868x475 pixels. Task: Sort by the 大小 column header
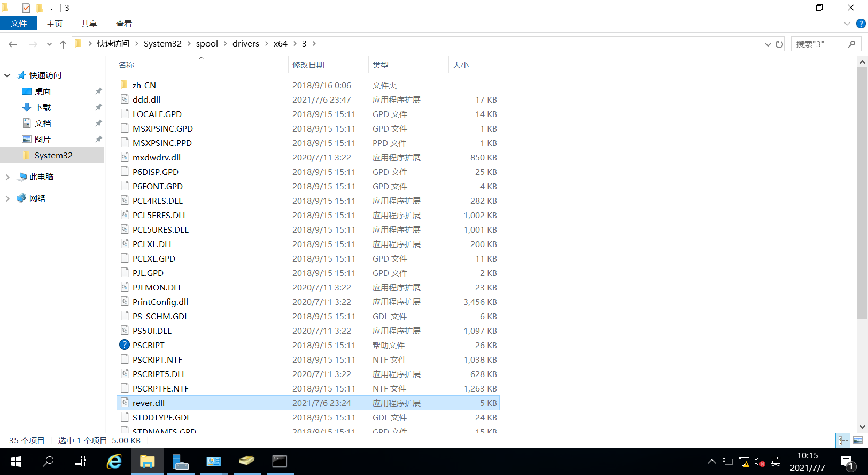tap(461, 65)
